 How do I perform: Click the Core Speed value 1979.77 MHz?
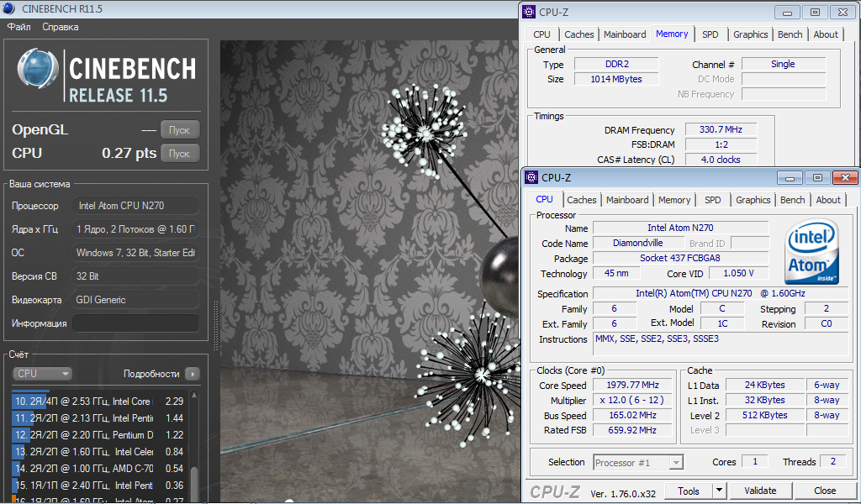point(632,385)
